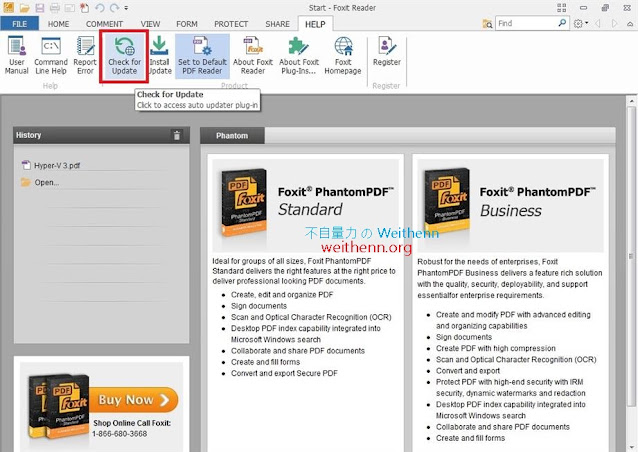The width and height of the screenshot is (638, 452).
Task: Open the Customize Quick Access Toolbar dropdown
Action: coord(127,8)
